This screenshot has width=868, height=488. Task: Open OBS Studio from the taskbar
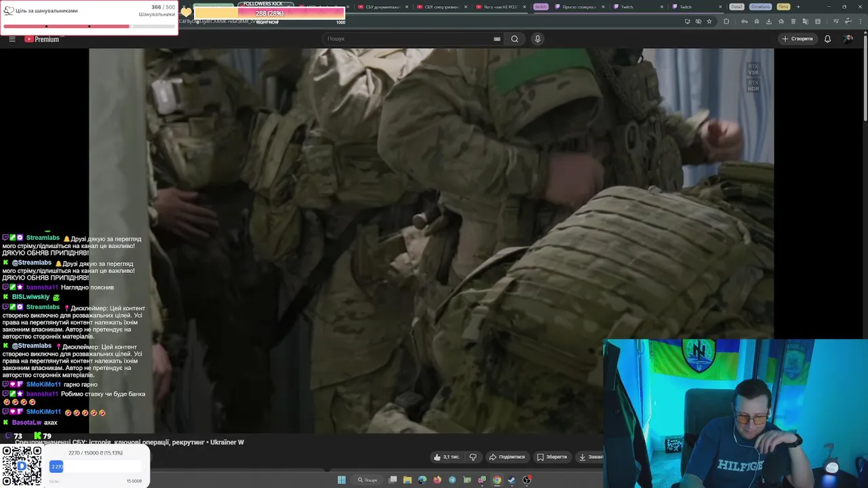526,480
